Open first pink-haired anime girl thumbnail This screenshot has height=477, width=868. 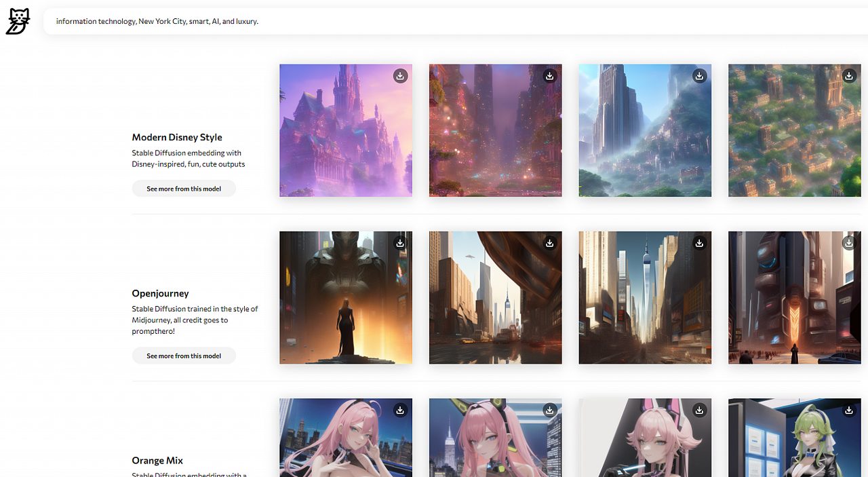pos(346,438)
